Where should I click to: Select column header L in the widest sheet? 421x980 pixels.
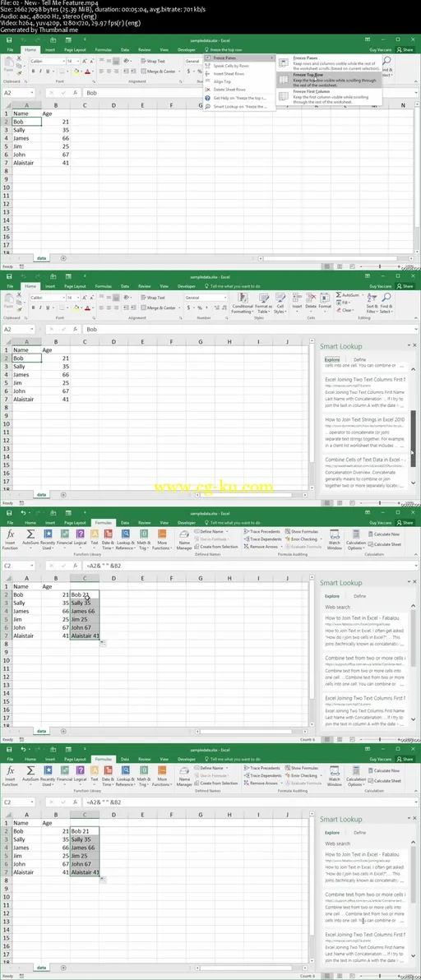click(345, 105)
